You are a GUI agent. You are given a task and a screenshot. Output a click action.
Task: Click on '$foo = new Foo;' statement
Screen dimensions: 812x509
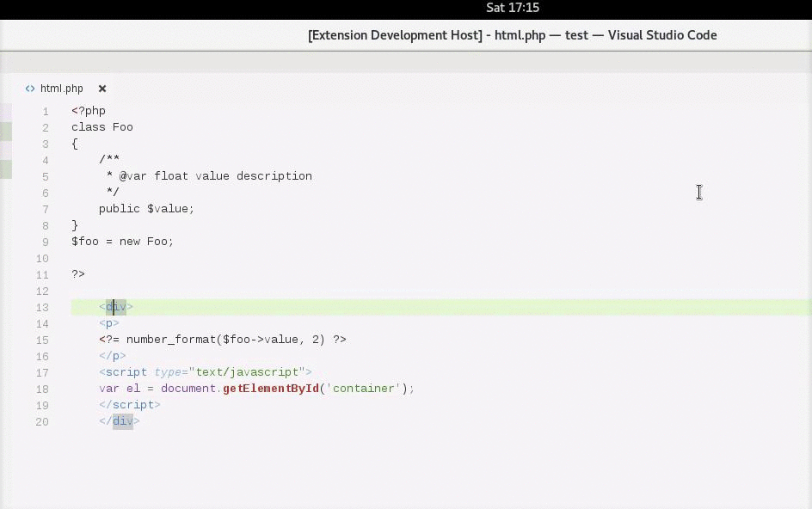click(123, 242)
